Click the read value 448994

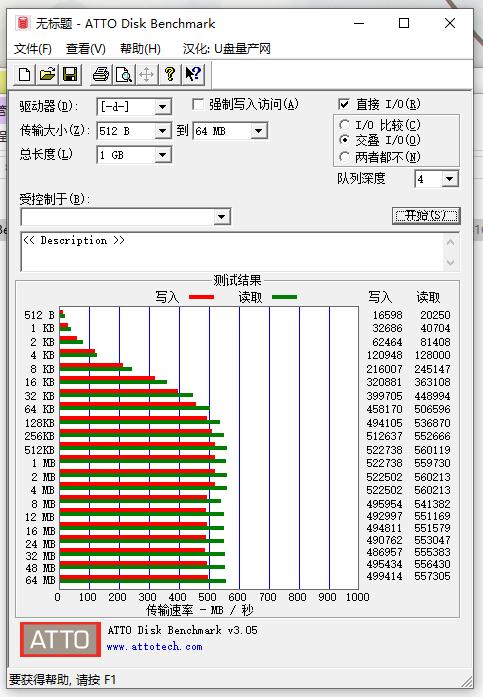click(x=432, y=396)
